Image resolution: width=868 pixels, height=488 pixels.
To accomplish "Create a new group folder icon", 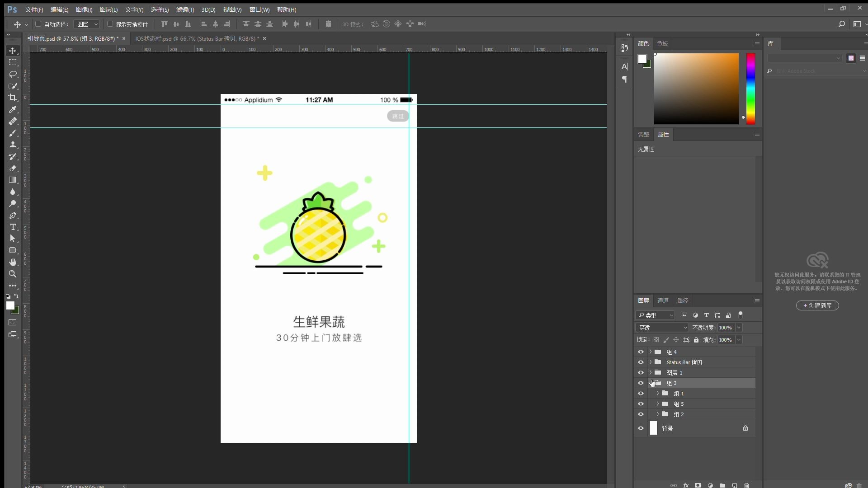I will [722, 485].
